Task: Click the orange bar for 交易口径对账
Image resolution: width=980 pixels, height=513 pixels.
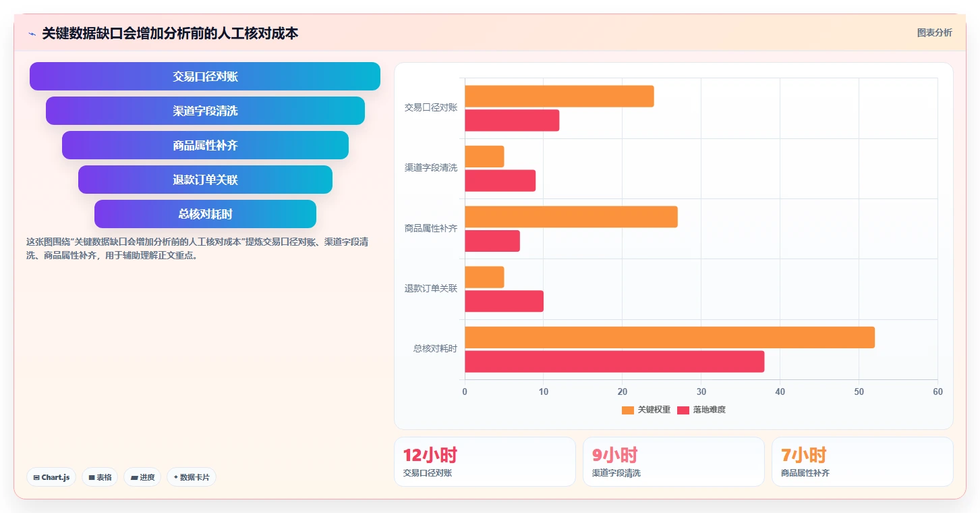Action: point(559,97)
